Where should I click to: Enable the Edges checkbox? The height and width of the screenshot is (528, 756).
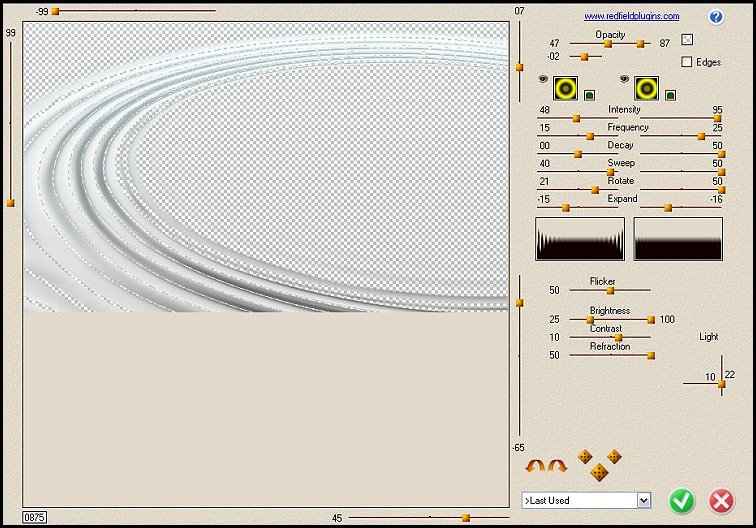click(x=687, y=62)
